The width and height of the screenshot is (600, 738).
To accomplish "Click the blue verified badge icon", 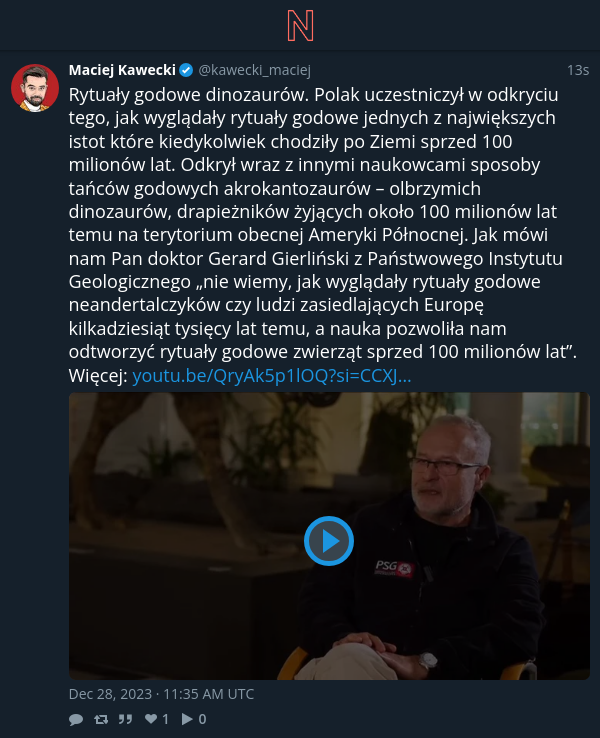I will [x=186, y=70].
